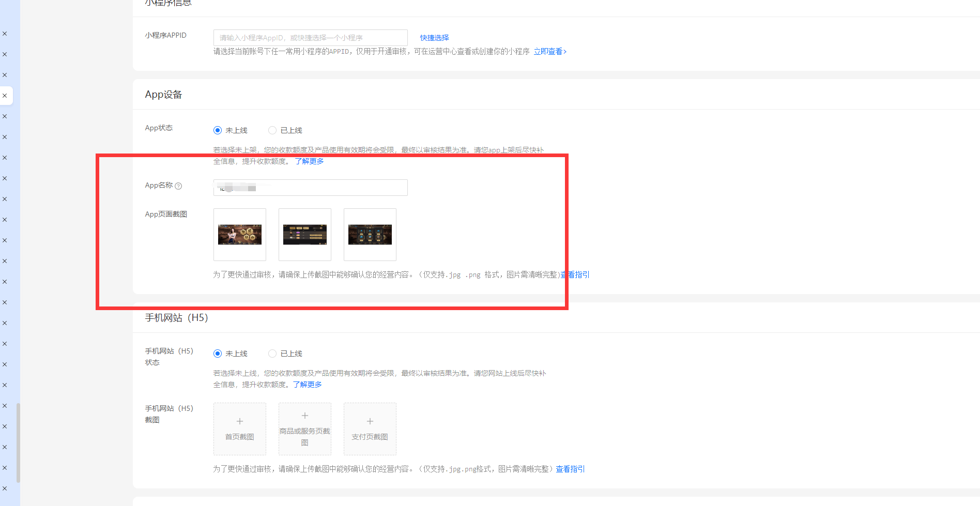This screenshot has height=506, width=980.
Task: Open first App页面截图 thumbnail
Action: pyautogui.click(x=240, y=235)
